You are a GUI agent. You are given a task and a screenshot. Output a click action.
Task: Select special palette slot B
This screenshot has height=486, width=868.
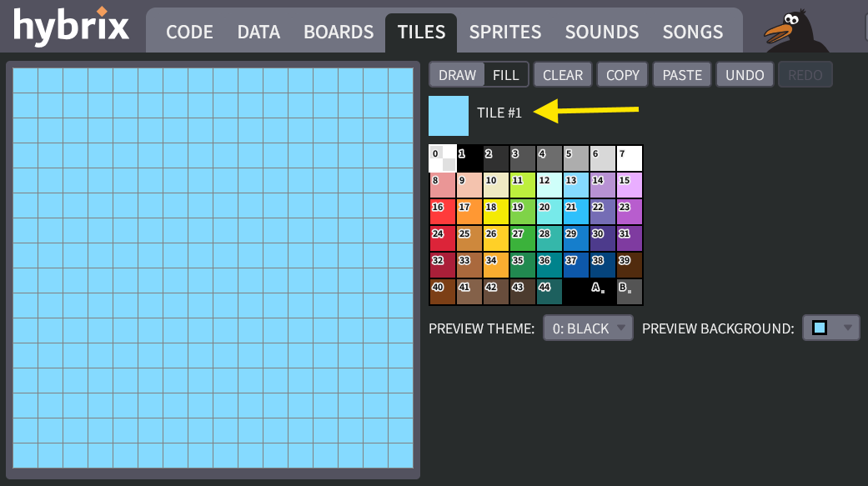[x=628, y=291]
